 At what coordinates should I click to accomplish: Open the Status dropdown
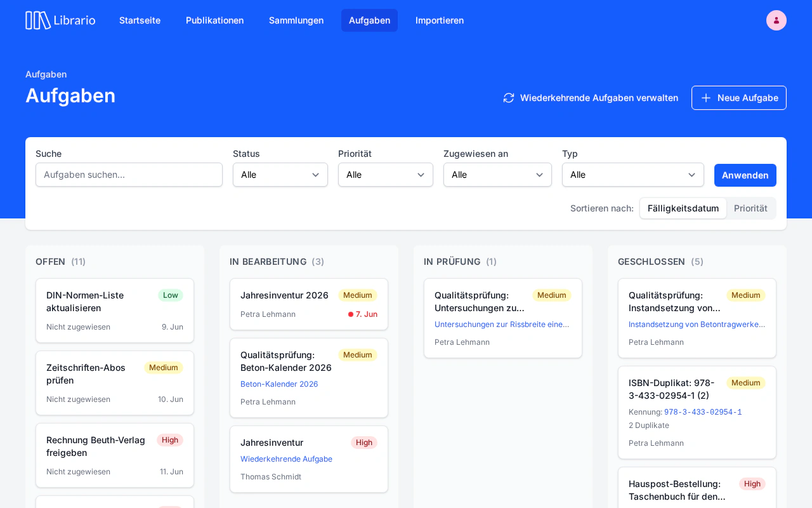click(280, 175)
